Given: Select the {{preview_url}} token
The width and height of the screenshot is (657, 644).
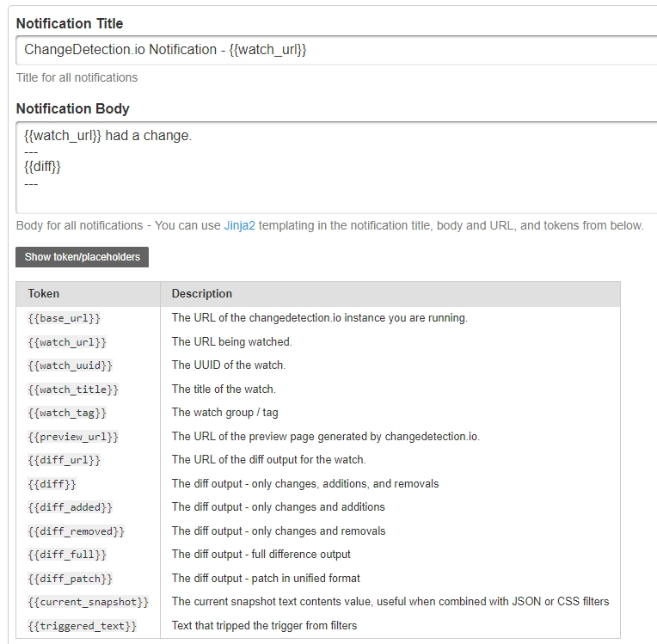Looking at the screenshot, I should pos(73,437).
